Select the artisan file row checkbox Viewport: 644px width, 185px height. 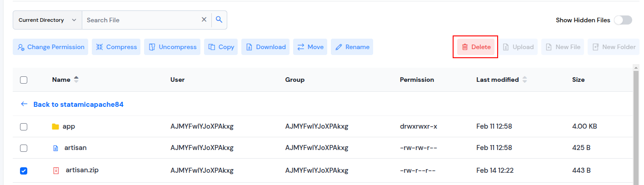click(x=24, y=148)
